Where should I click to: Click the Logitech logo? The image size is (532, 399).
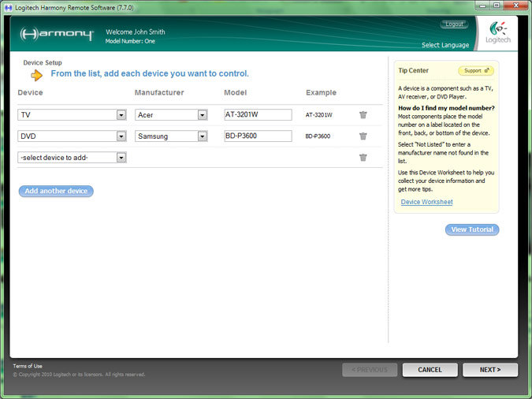pyautogui.click(x=498, y=32)
